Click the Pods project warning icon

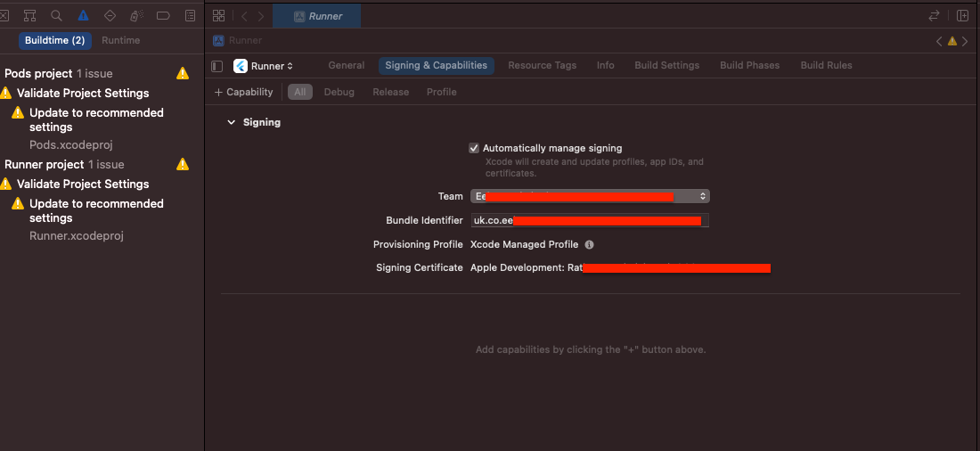(183, 74)
